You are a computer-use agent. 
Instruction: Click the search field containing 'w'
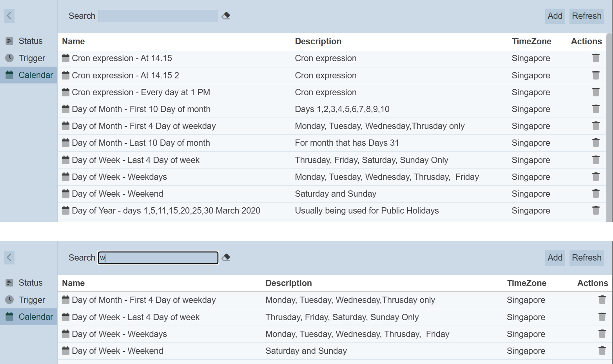pyautogui.click(x=158, y=258)
